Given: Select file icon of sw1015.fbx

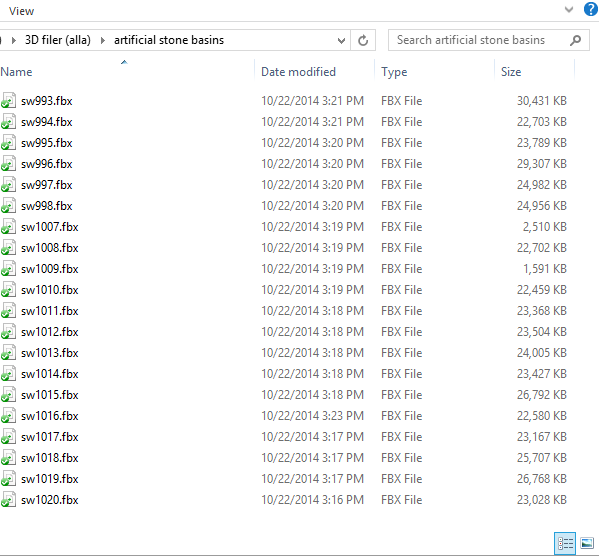Looking at the screenshot, I should tap(8, 395).
